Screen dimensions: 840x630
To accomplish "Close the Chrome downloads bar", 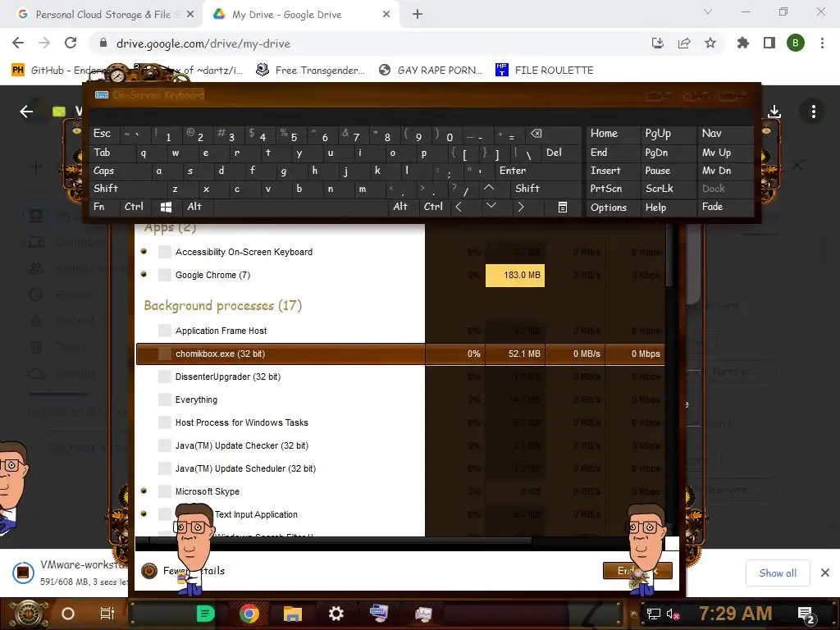I will click(825, 573).
